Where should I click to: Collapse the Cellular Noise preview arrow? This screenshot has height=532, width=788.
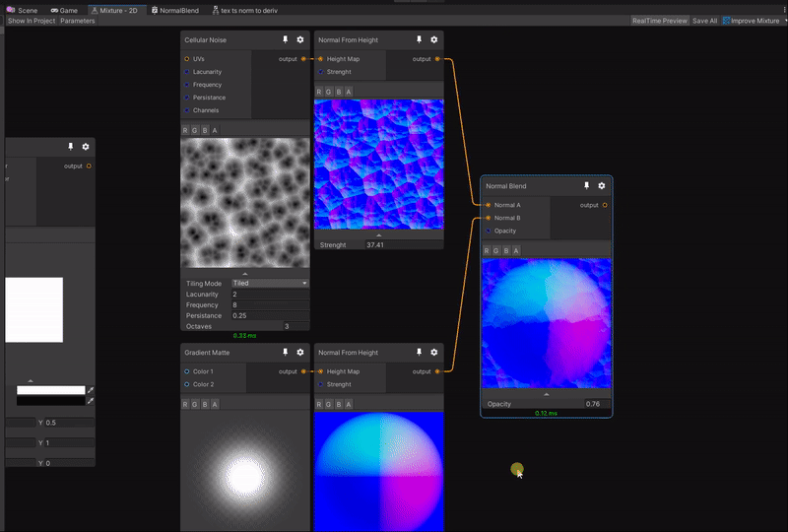[244, 274]
